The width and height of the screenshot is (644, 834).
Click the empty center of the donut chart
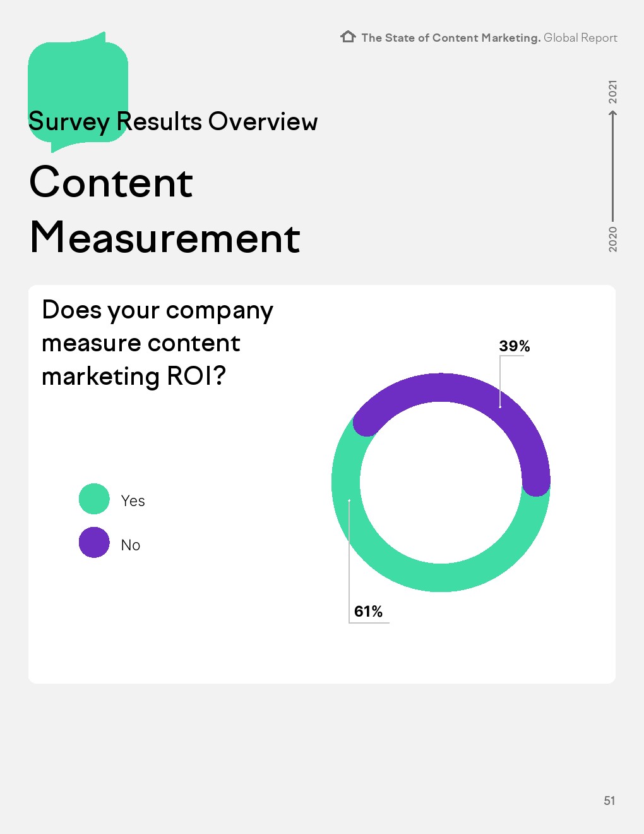[441, 482]
